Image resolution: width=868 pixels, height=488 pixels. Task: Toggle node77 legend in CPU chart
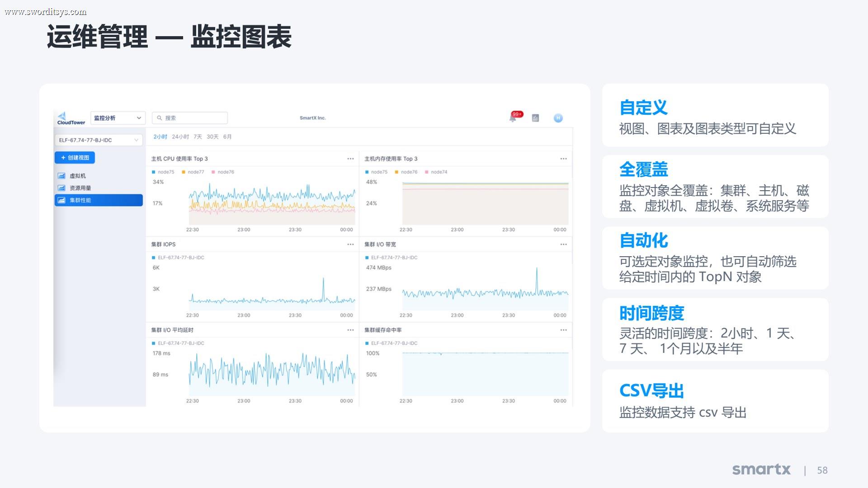click(x=193, y=172)
